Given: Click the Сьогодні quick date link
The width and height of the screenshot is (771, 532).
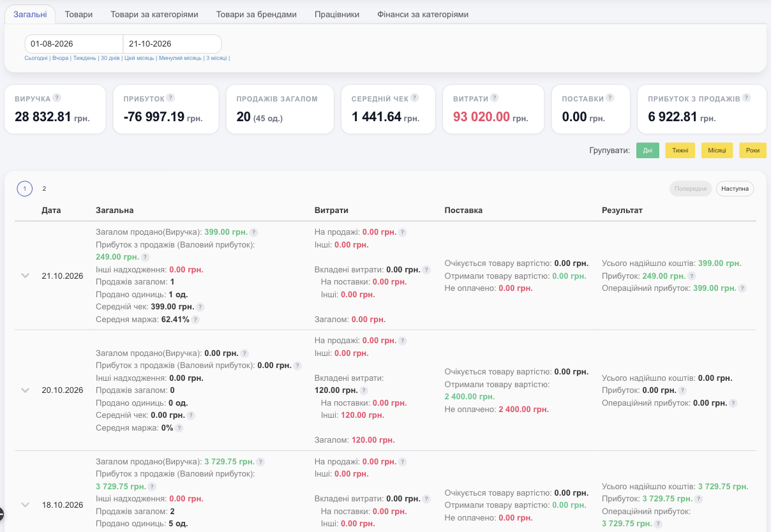Looking at the screenshot, I should coord(36,58).
